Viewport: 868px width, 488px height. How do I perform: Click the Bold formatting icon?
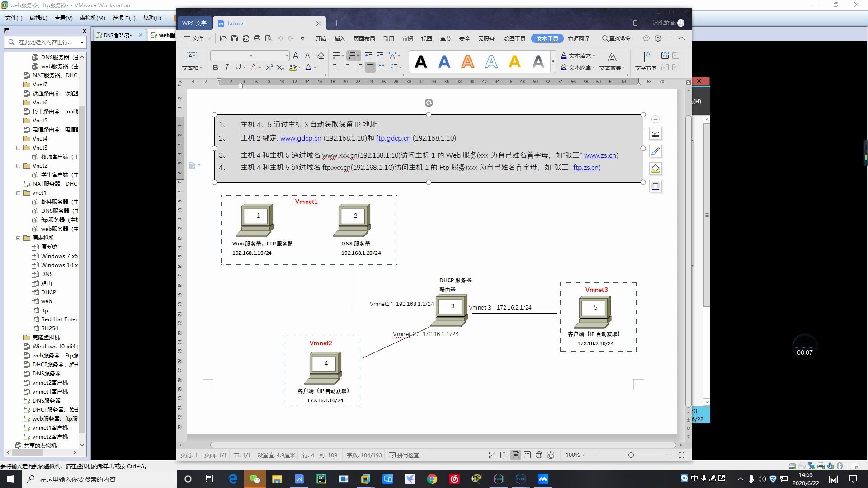pyautogui.click(x=215, y=67)
